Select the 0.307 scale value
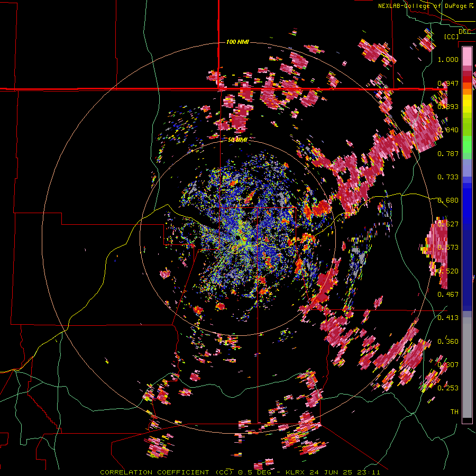This screenshot has width=476, height=476. (448, 365)
